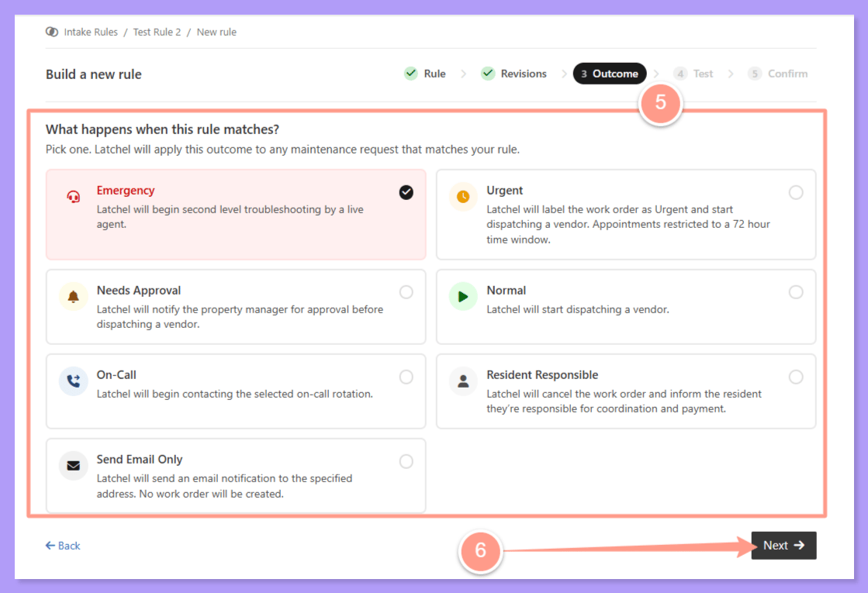Click the phone On-Call icon
This screenshot has height=593, width=868.
pos(73,381)
